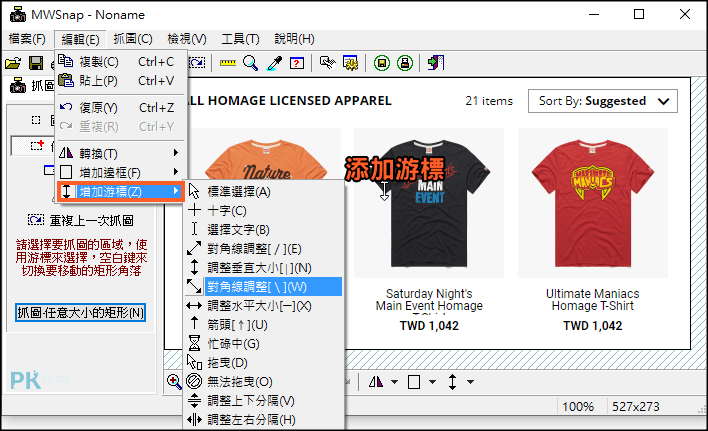708x431 pixels.
Task: Click the window info question mark icon
Action: [297, 63]
